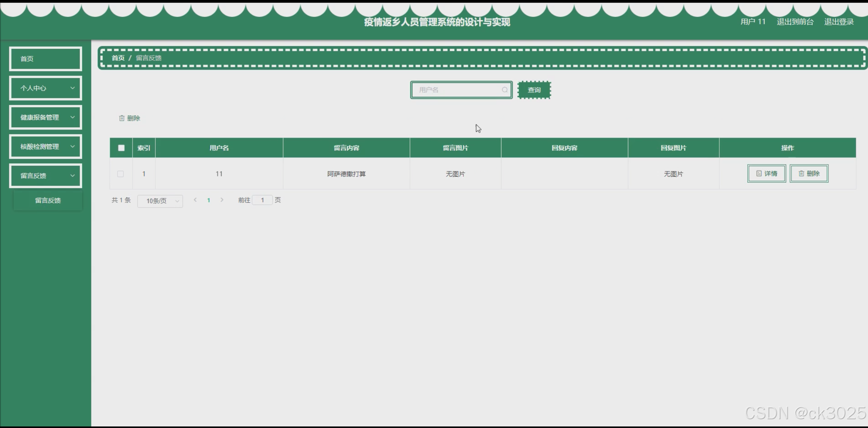This screenshot has height=428, width=868.
Task: Expand the 健康报备管理 sidebar menu
Action: click(45, 117)
